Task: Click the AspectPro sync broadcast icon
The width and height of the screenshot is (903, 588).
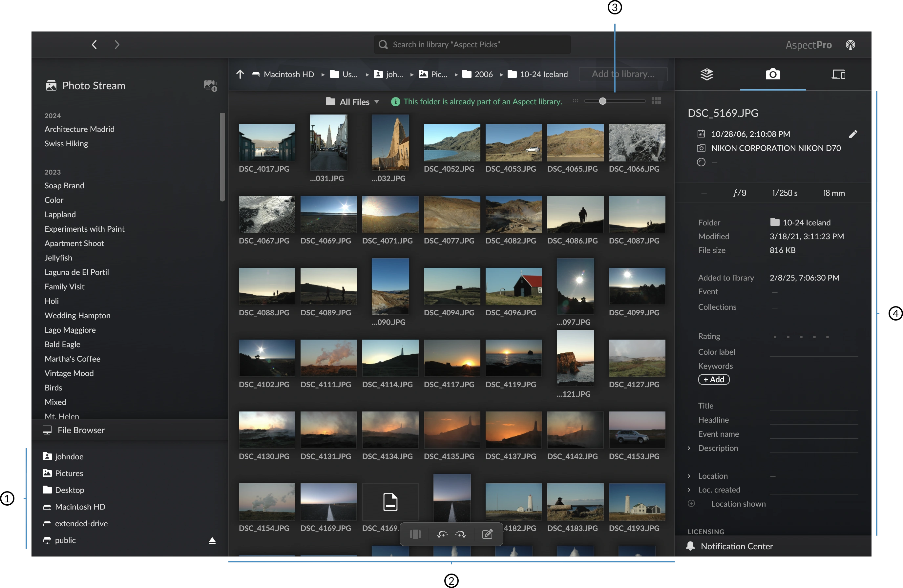Action: point(850,45)
